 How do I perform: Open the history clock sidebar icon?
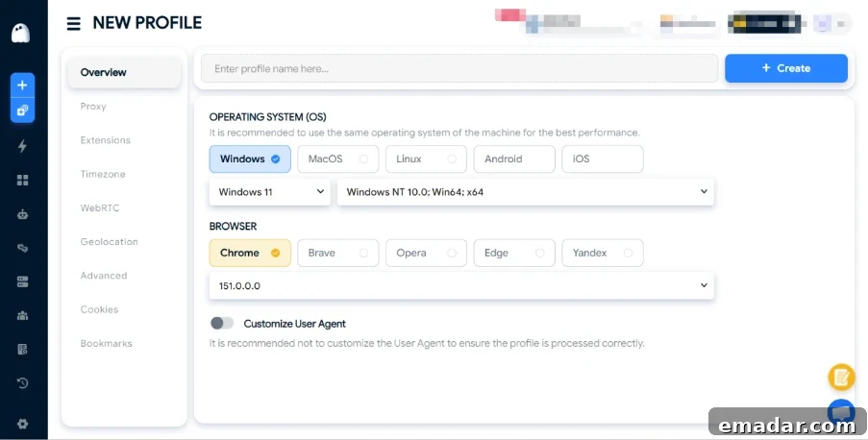click(x=22, y=383)
